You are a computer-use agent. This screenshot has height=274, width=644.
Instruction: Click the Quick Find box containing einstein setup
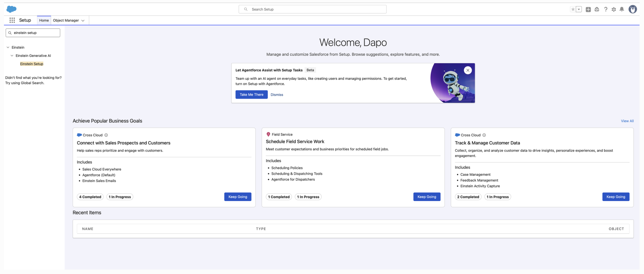point(33,33)
